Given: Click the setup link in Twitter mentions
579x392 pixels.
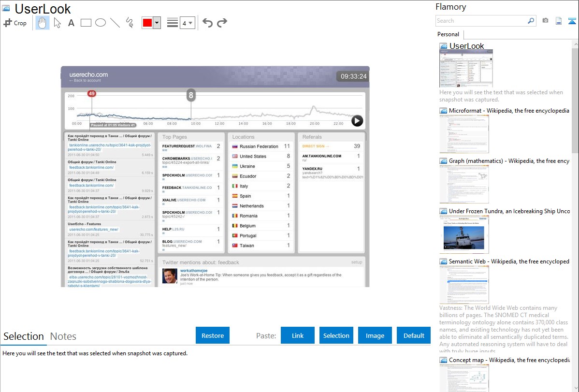Looking at the screenshot, I should (x=357, y=262).
